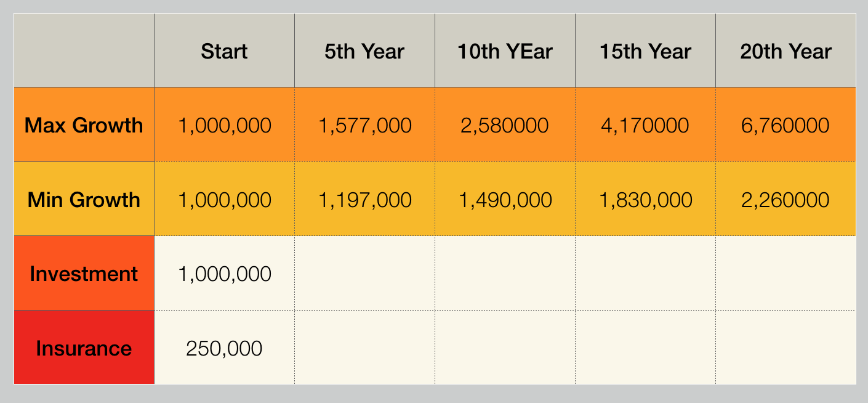Click the 2,580000 value cell
Screen dimensions: 868x403
[505, 125]
